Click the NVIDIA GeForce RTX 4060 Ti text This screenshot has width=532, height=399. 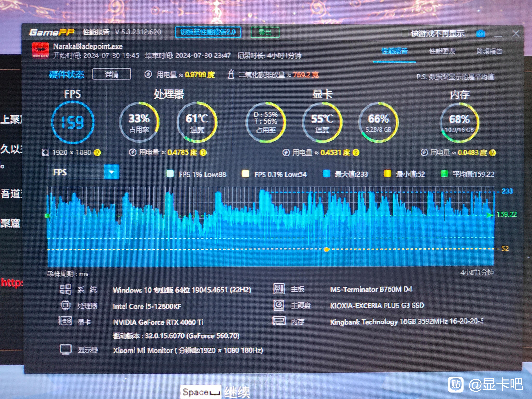[x=158, y=322]
